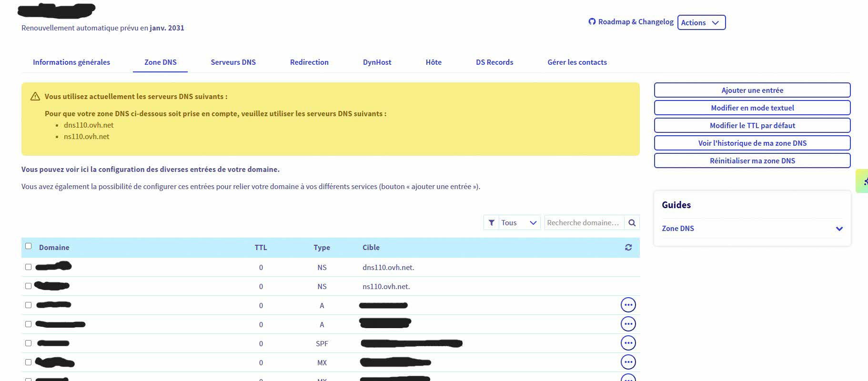The height and width of the screenshot is (381, 868).
Task: Select the checkbox for SPF record row
Action: tap(28, 343)
